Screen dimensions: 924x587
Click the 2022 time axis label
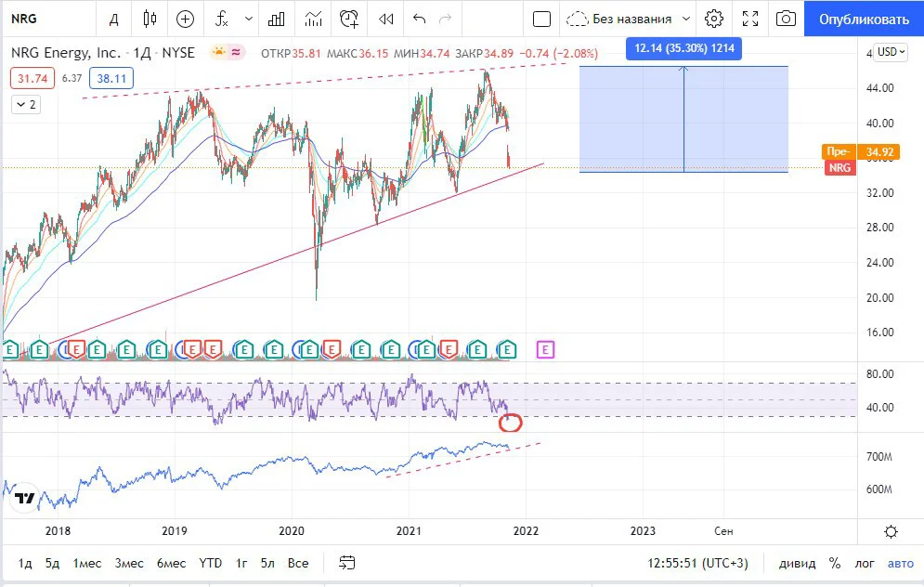[x=526, y=531]
